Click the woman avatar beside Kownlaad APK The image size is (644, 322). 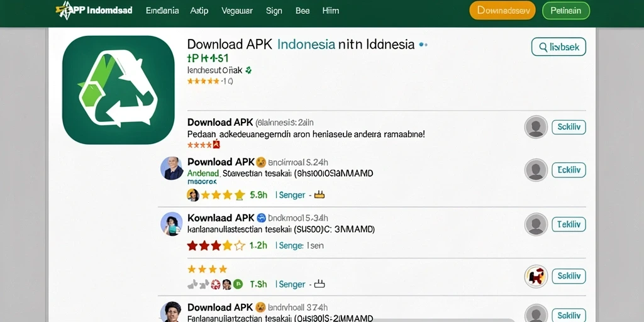pos(172,224)
